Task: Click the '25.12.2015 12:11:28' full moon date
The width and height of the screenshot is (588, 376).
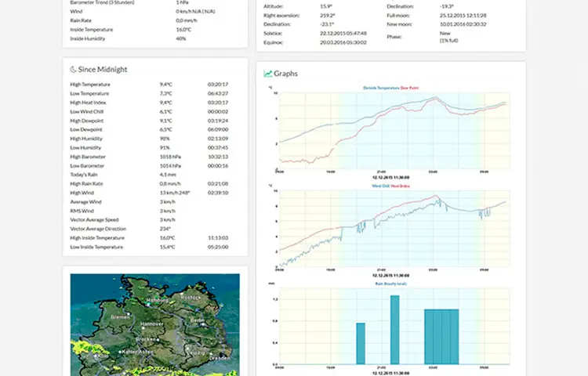Action: (x=463, y=16)
